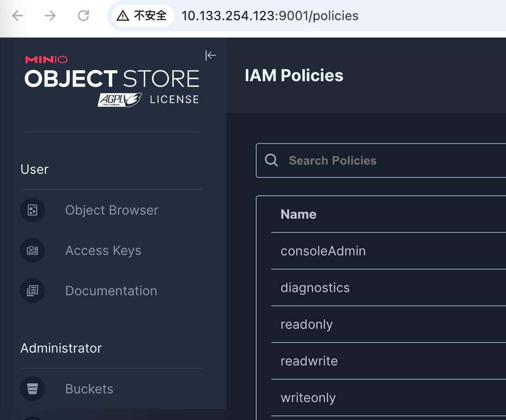This screenshot has width=506, height=420.
Task: Click the Documentation sidebar icon
Action: [x=33, y=291]
